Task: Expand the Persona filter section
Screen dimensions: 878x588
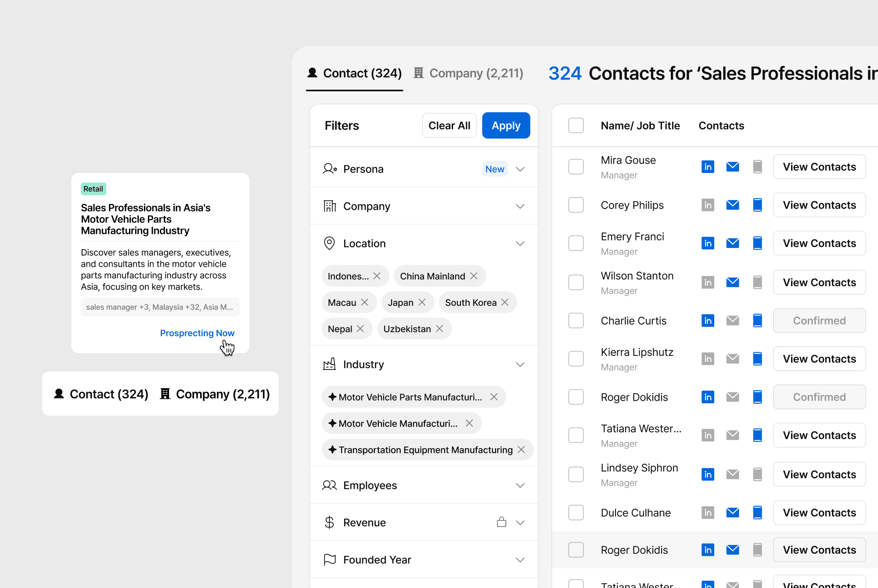Action: (x=520, y=169)
